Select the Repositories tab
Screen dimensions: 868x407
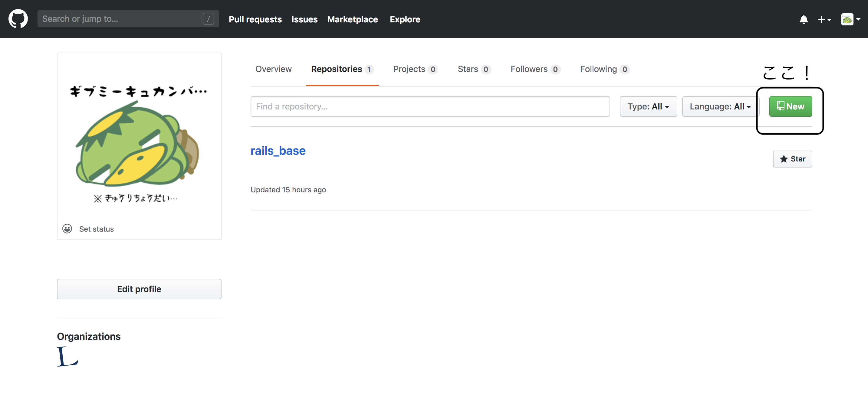(x=342, y=69)
